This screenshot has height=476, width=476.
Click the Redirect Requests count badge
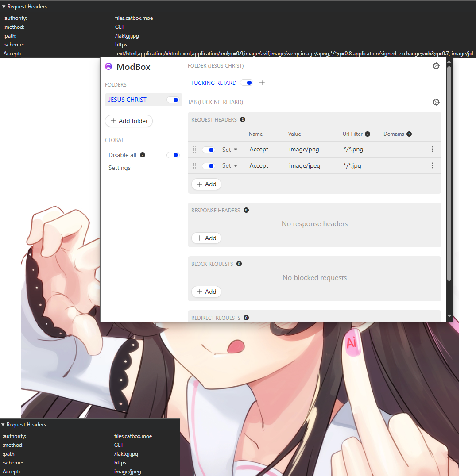tap(246, 318)
